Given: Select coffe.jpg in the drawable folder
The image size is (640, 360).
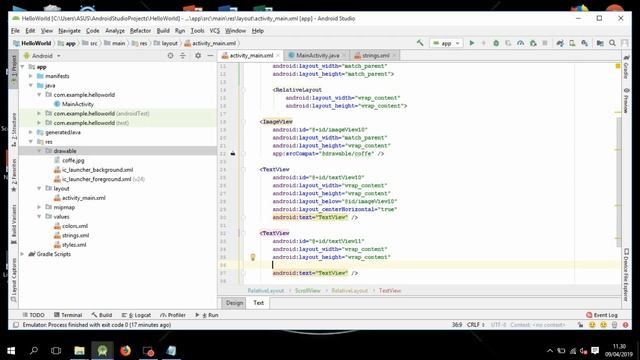Looking at the screenshot, I should coord(73,160).
